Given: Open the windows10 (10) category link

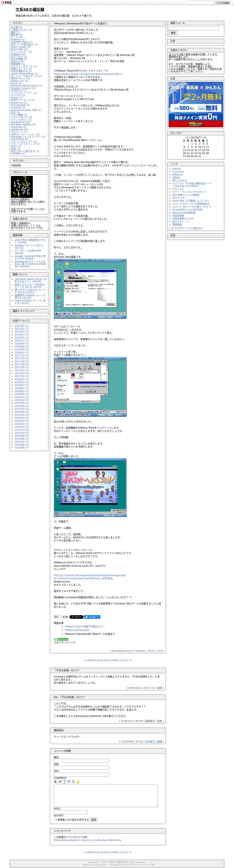Looking at the screenshot, I should [20, 122].
